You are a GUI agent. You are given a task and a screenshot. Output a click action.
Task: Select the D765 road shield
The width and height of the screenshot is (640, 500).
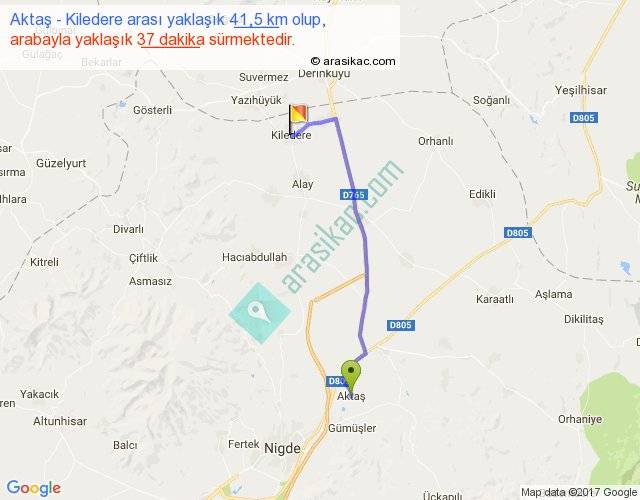click(353, 195)
